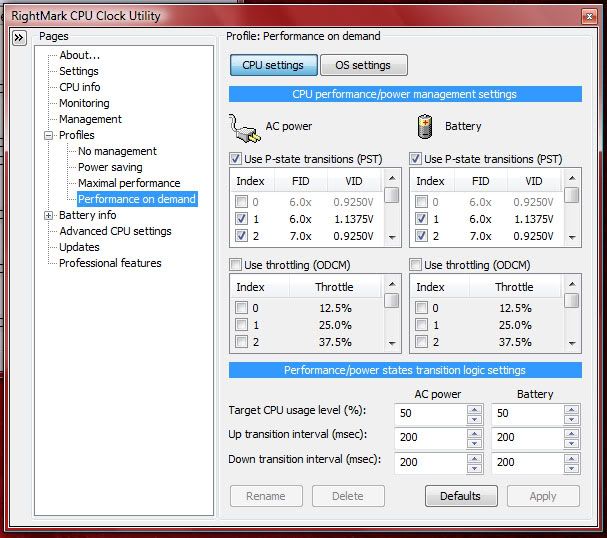607x538 pixels.
Task: Switch to the OS settings tab
Action: [363, 65]
